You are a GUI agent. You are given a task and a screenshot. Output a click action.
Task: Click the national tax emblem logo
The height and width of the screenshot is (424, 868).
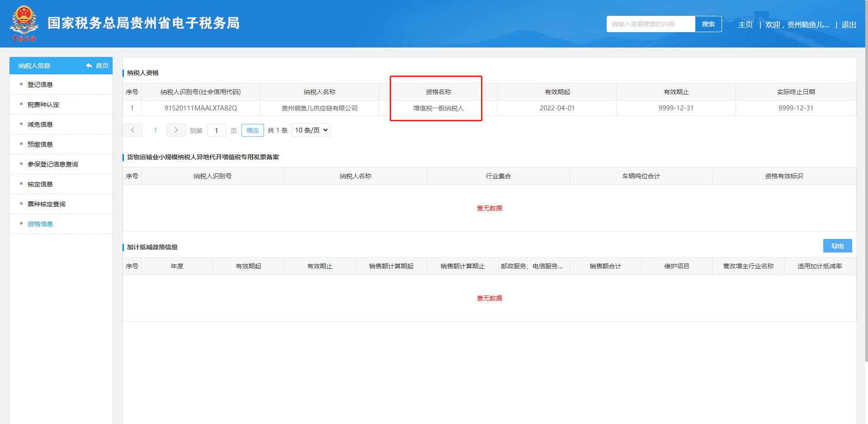click(x=24, y=23)
